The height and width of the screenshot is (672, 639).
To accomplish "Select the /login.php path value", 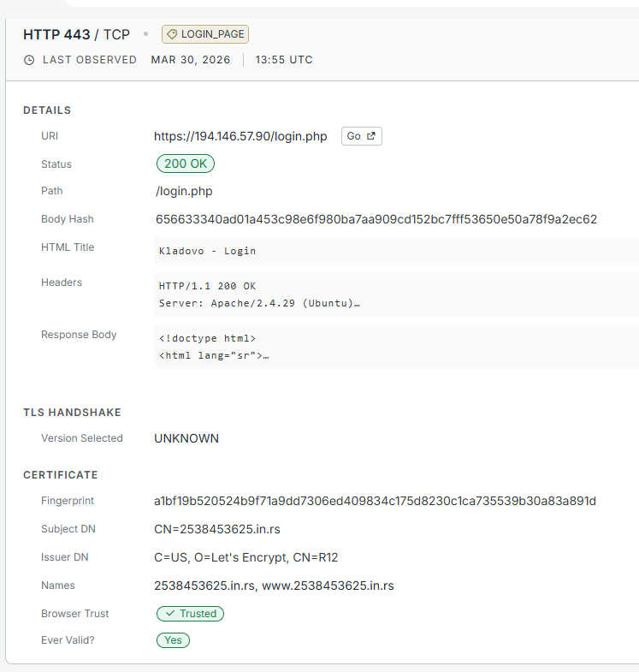I will tap(184, 191).
